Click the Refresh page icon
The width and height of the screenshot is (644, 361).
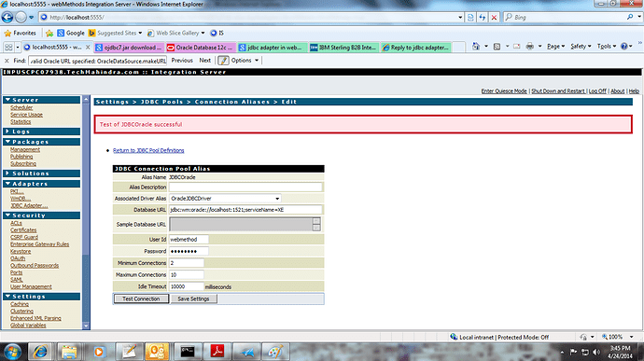pyautogui.click(x=483, y=17)
